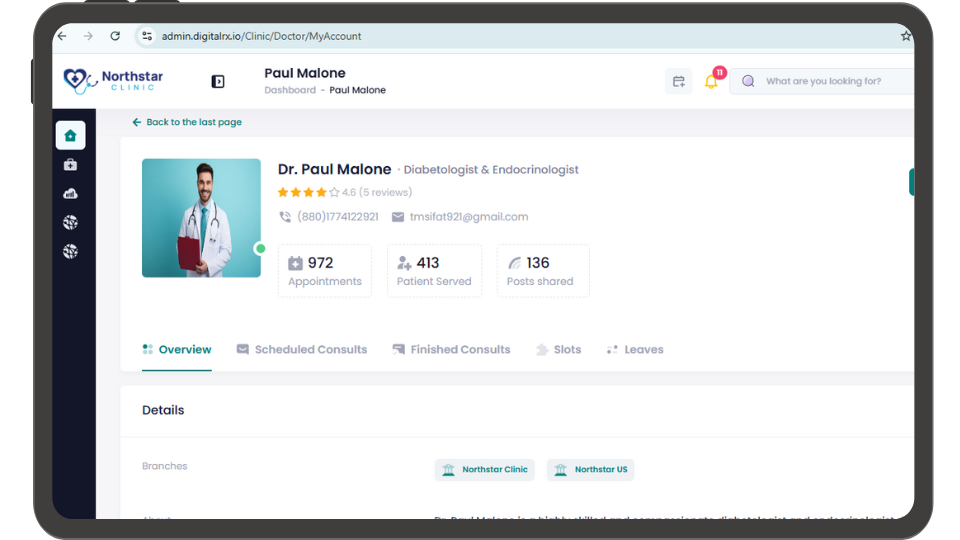Open site info icon in address bar

(147, 36)
